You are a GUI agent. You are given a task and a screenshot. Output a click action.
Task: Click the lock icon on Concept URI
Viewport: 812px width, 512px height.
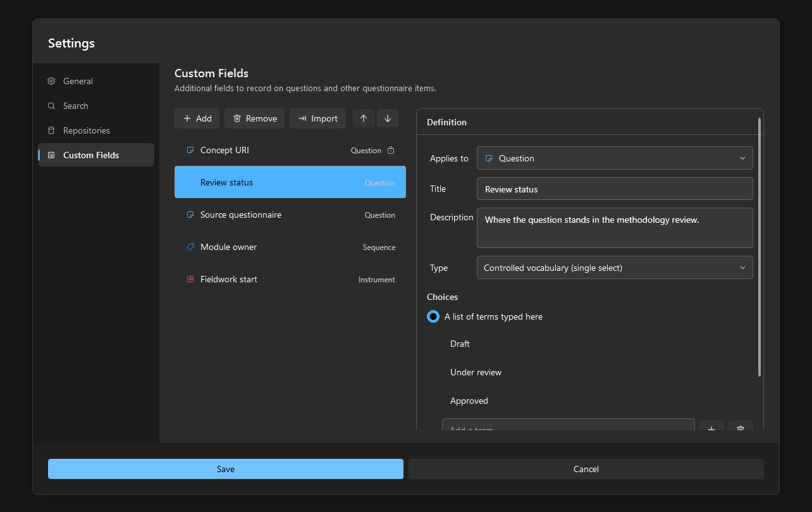(391, 150)
